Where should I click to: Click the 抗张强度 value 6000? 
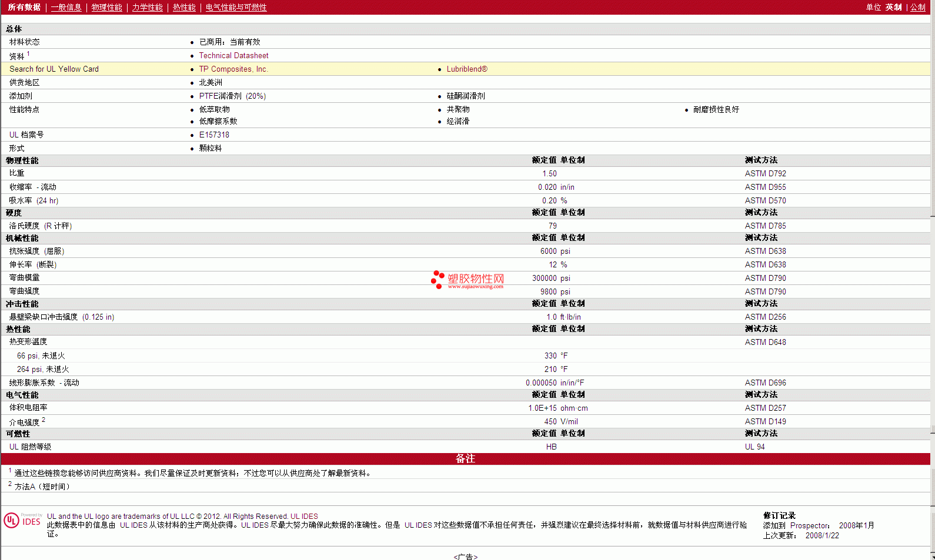549,252
